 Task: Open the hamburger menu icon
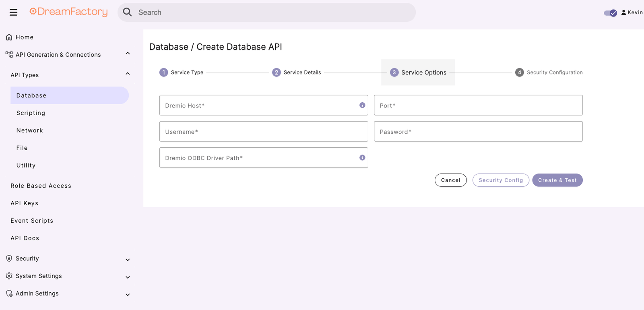coord(13,12)
